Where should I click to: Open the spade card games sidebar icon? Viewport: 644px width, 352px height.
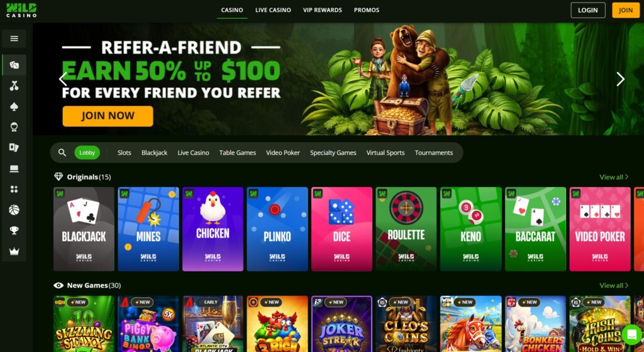[x=14, y=106]
